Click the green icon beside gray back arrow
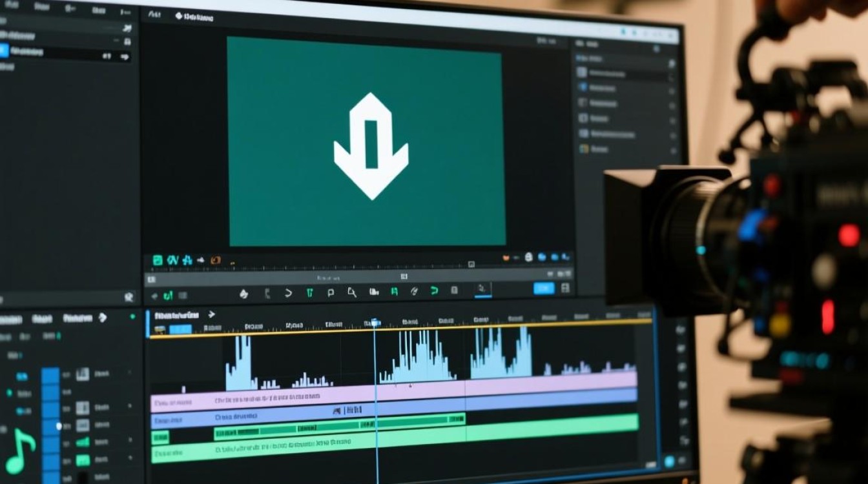This screenshot has width=868, height=484. pyautogui.click(x=168, y=296)
